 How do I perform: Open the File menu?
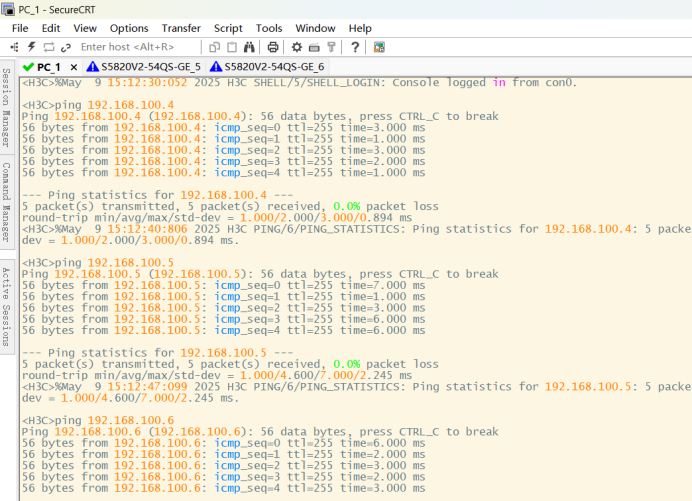click(x=20, y=28)
